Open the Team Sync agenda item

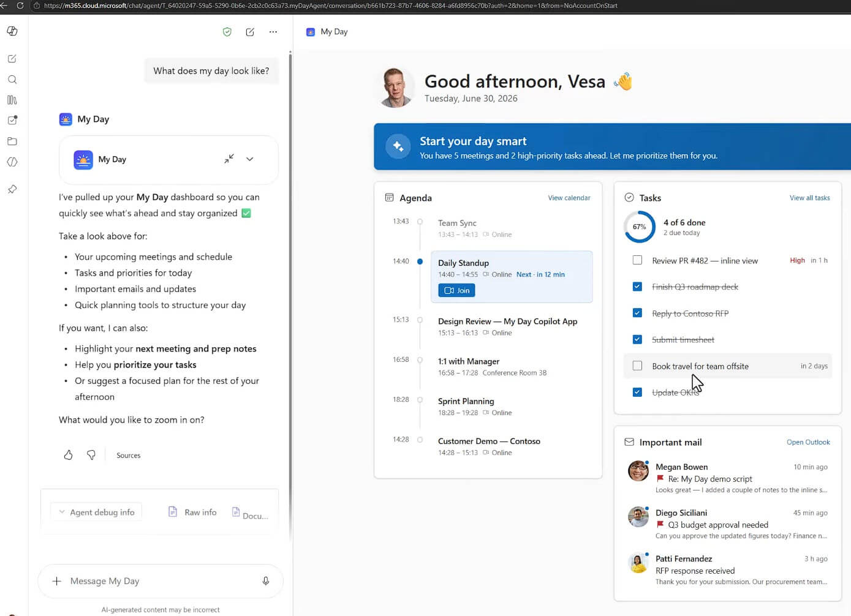click(x=512, y=228)
